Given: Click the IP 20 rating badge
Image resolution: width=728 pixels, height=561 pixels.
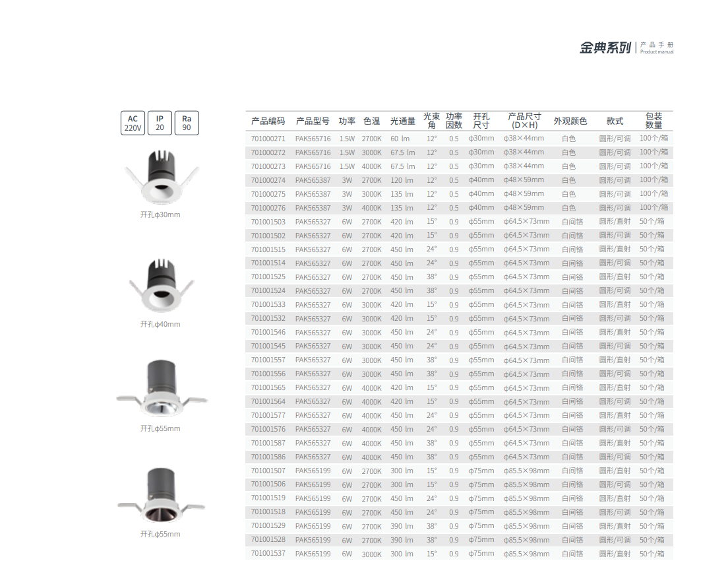Looking at the screenshot, I should [x=160, y=123].
